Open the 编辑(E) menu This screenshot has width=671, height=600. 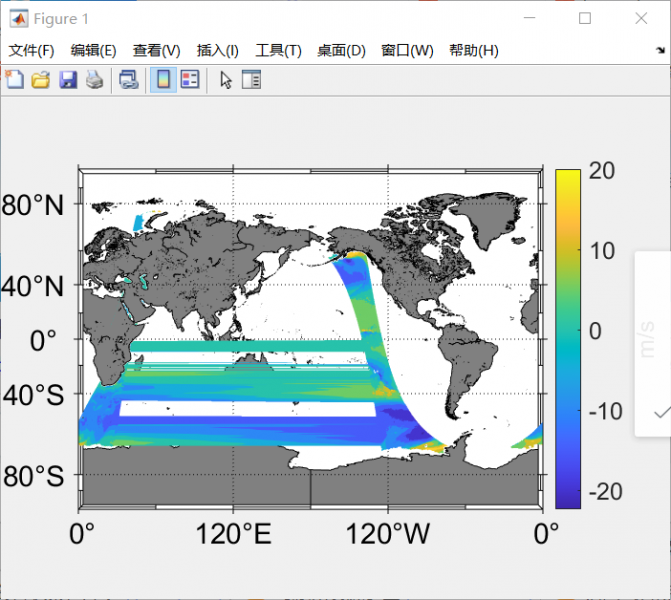point(93,51)
